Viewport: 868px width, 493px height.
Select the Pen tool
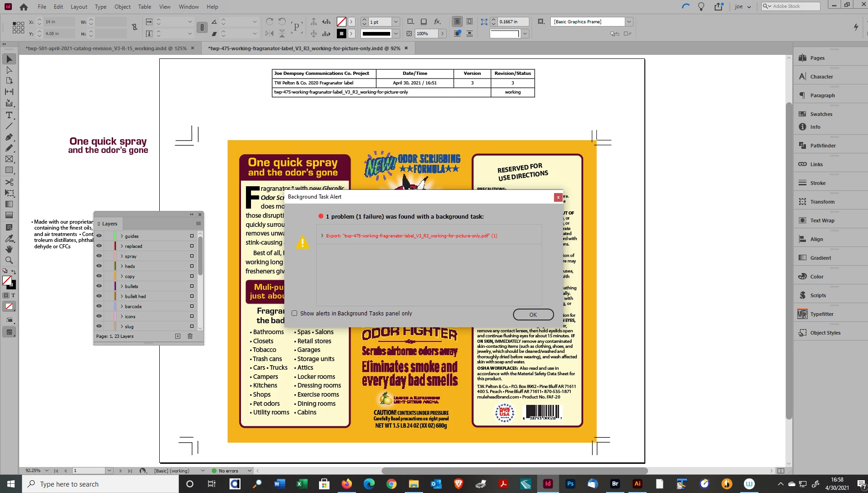tap(9, 137)
